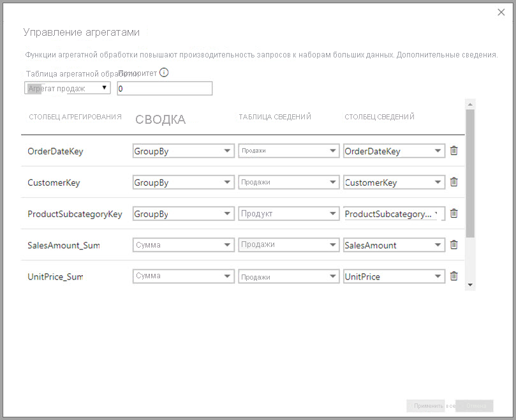516x420 pixels.
Task: Open summarization dropdown for OrderDateKey
Action: 184,151
